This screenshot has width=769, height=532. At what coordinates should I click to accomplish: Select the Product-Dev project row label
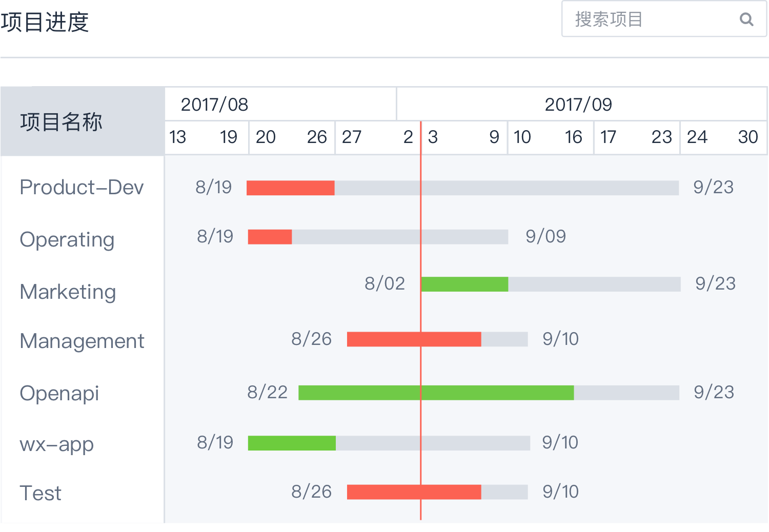[82, 188]
